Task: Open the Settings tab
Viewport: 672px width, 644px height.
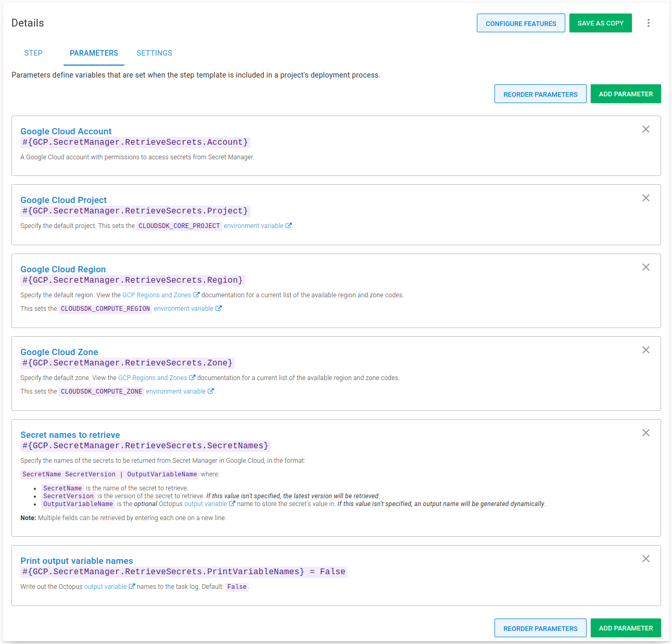Action: 154,53
